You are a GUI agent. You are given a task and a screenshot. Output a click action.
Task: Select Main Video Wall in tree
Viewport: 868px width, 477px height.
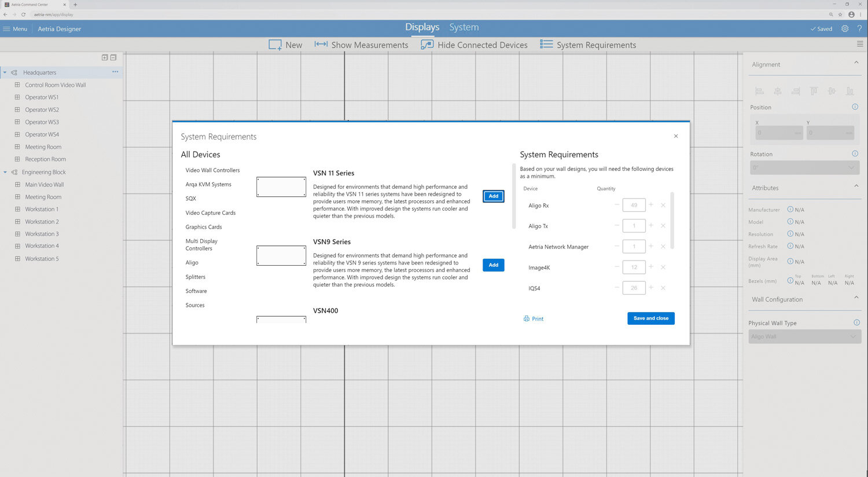(x=44, y=185)
